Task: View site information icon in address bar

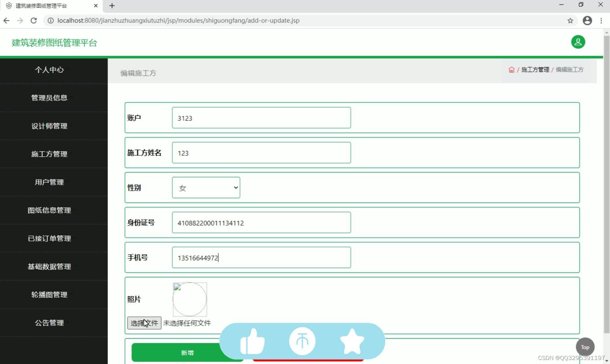Action: pos(51,21)
